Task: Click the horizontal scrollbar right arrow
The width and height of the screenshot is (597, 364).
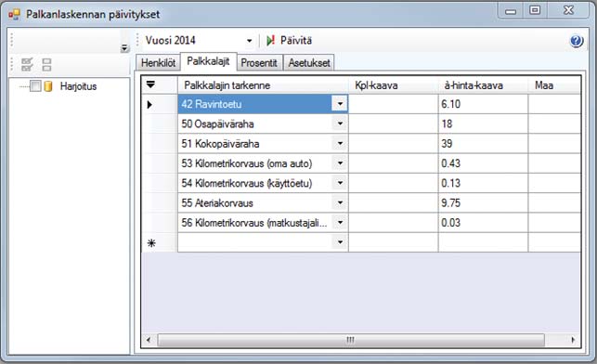Action: (573, 340)
